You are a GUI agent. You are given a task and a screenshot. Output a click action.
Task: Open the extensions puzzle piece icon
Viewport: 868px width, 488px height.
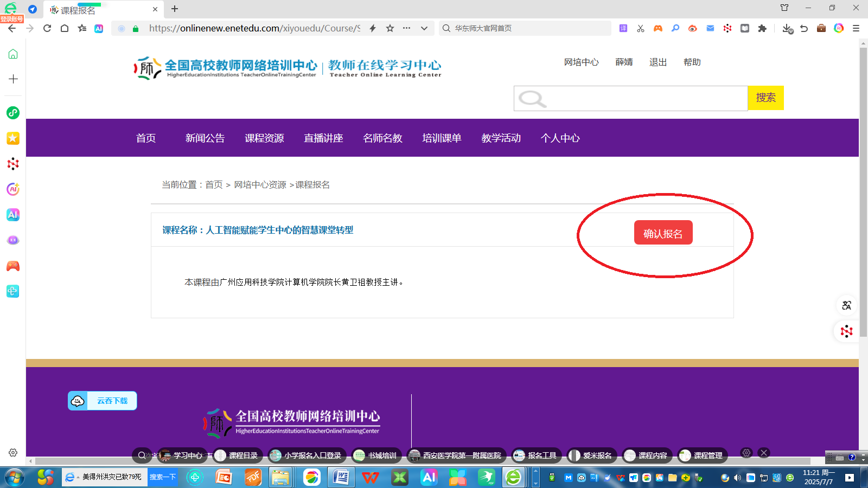coord(762,28)
